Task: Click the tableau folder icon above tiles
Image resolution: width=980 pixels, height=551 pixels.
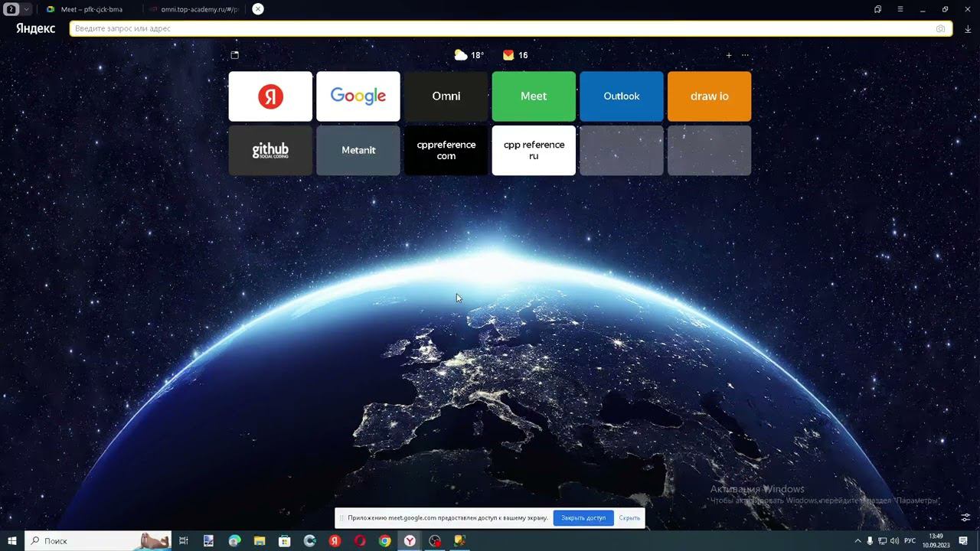Action: [235, 55]
